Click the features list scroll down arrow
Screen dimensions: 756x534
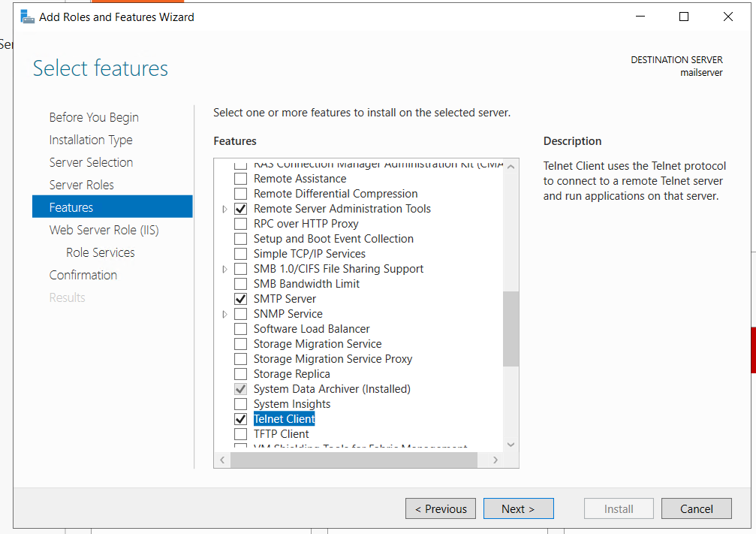click(511, 445)
